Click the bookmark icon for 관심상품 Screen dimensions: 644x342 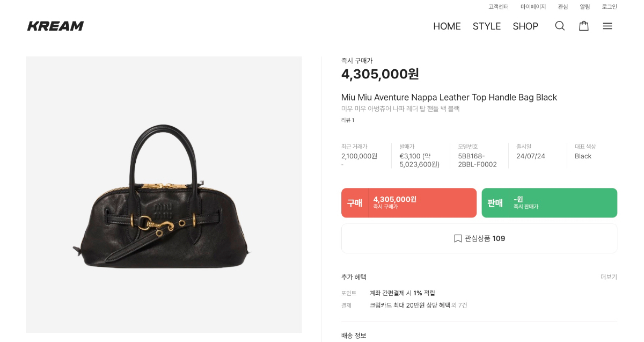click(458, 238)
